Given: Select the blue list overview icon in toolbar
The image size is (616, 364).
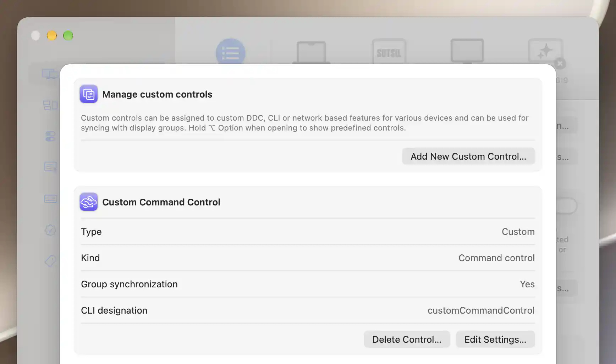Looking at the screenshot, I should pos(231,52).
